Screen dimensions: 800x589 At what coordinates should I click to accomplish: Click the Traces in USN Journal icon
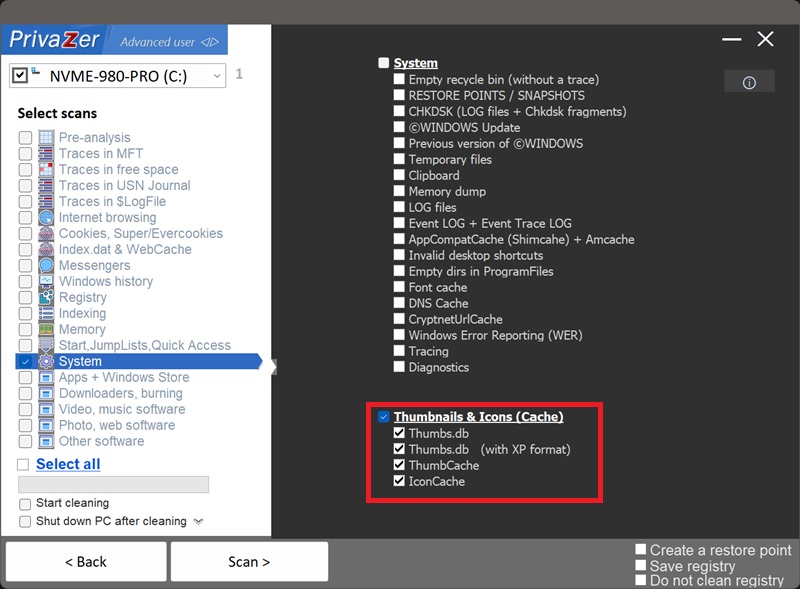(x=46, y=185)
